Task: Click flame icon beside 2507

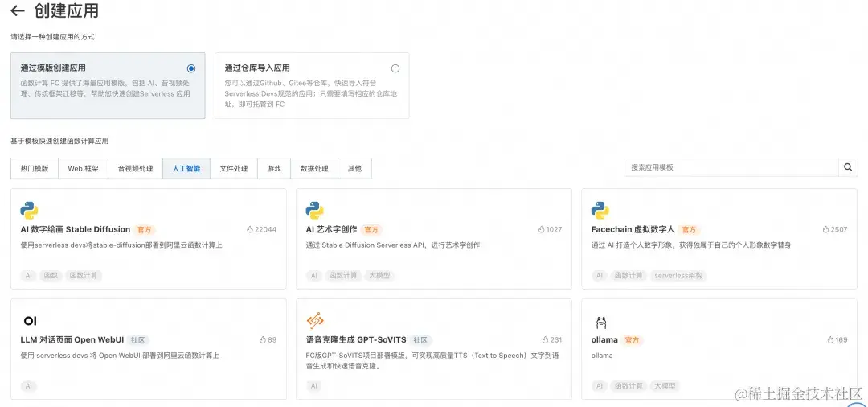Action: 825,229
